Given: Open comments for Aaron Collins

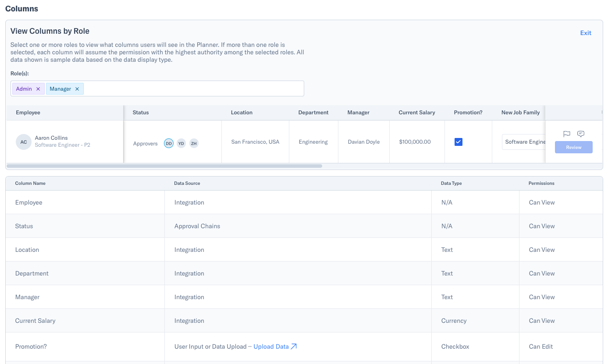Looking at the screenshot, I should pos(581,134).
